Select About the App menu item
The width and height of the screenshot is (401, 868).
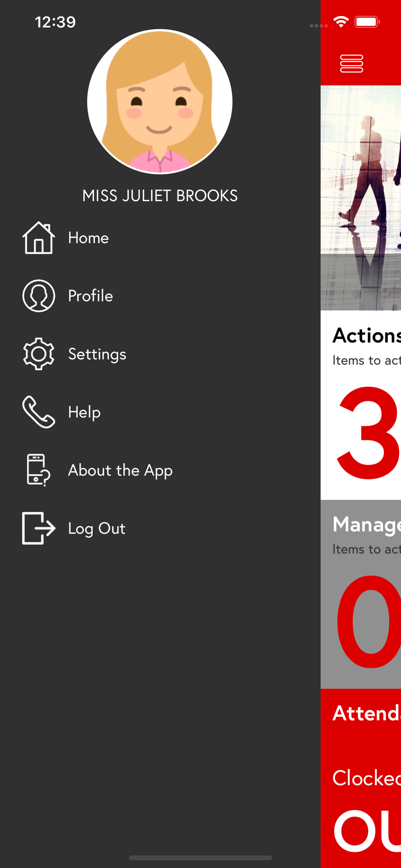pos(160,470)
